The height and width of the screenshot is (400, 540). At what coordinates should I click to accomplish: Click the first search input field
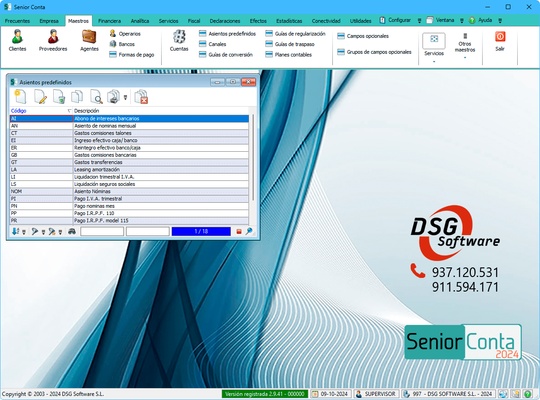(x=102, y=232)
